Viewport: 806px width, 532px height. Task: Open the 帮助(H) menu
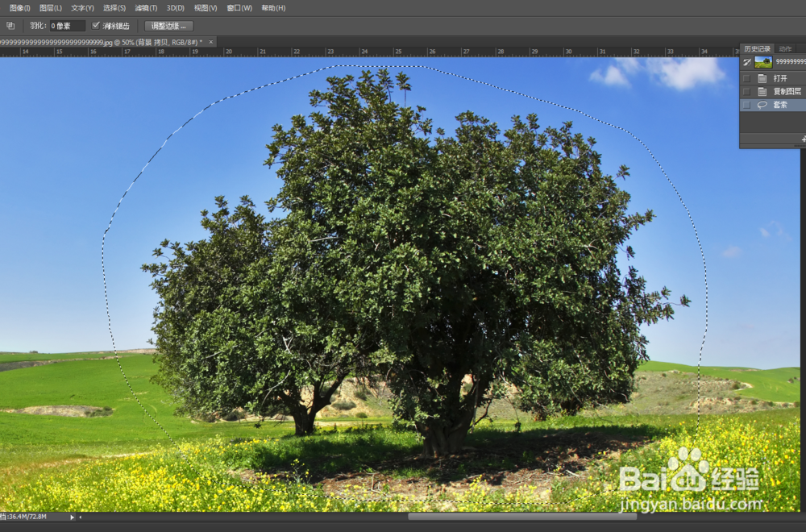pyautogui.click(x=273, y=8)
